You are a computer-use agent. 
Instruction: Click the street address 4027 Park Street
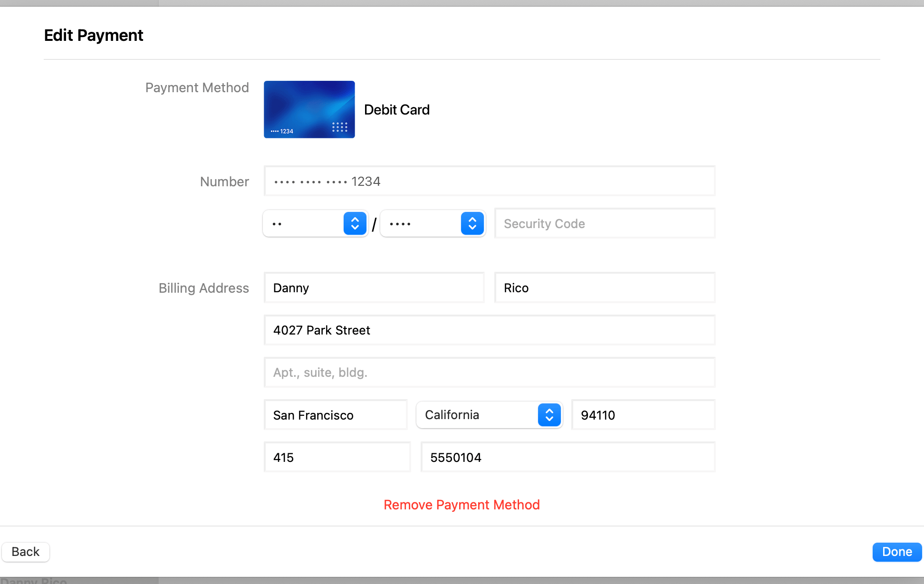[490, 330]
